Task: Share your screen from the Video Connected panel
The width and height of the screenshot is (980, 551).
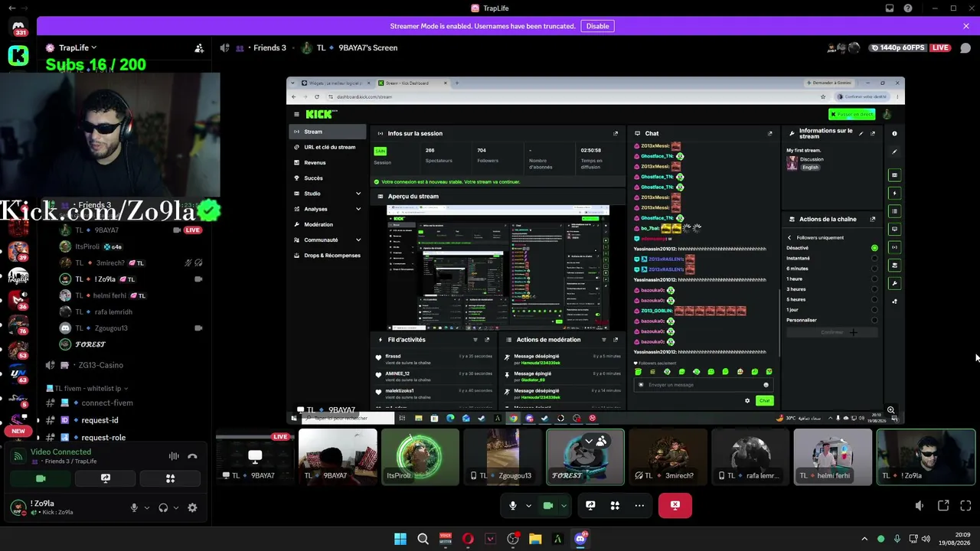Action: (106, 478)
